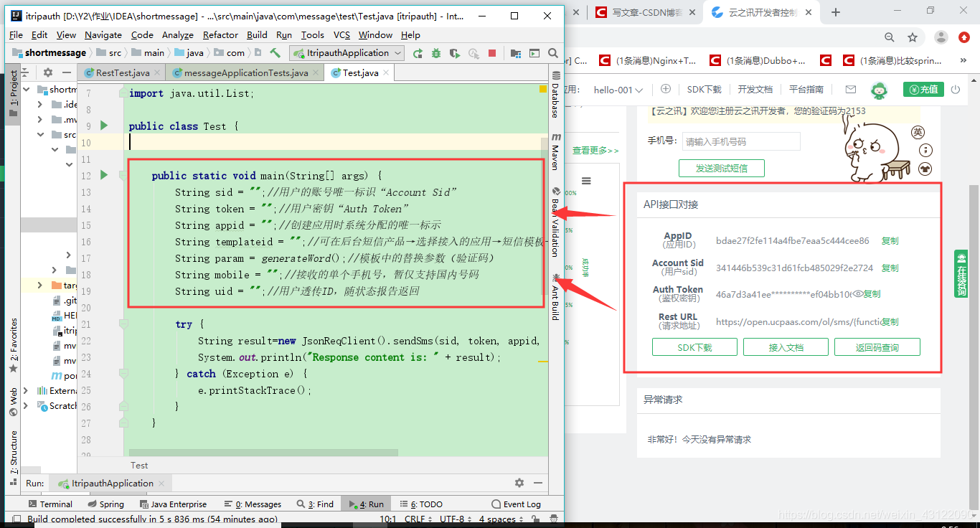Viewport: 980px width, 528px height.
Task: Copy Account Sid with 复制 link
Action: (x=890, y=268)
